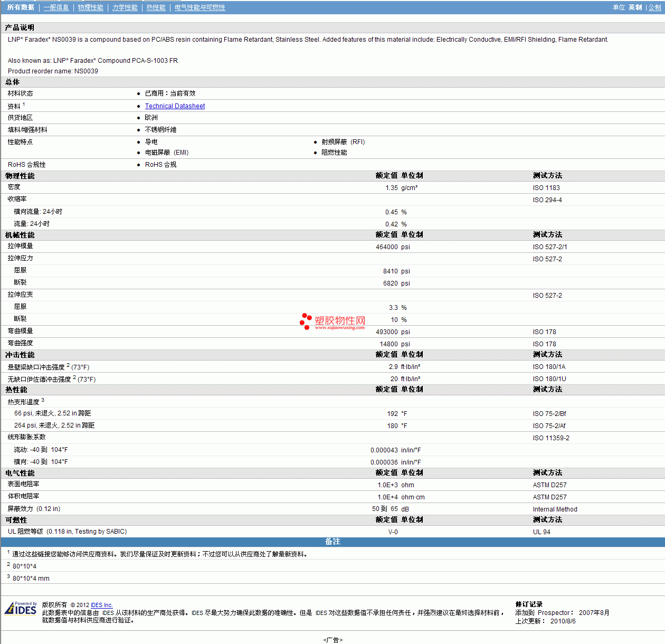This screenshot has height=644, width=665.
Task: Open the 一般信息 tab
Action: [56, 7]
